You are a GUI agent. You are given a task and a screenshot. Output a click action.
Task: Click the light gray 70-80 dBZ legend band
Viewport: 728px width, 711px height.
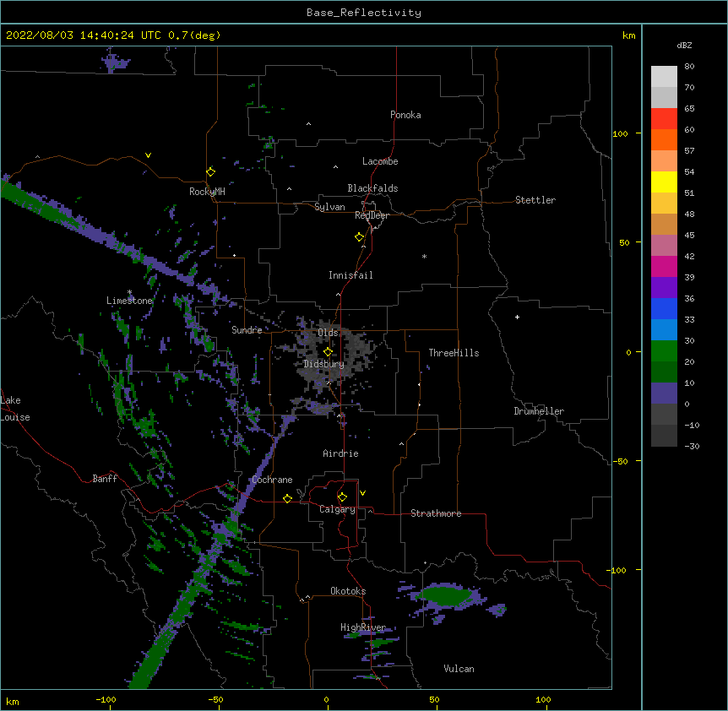click(664, 77)
